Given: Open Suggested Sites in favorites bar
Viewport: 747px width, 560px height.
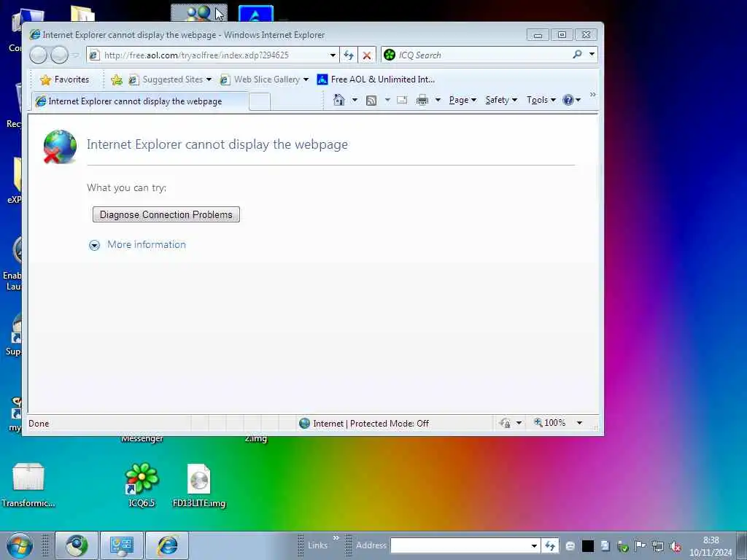Looking at the screenshot, I should [x=169, y=79].
